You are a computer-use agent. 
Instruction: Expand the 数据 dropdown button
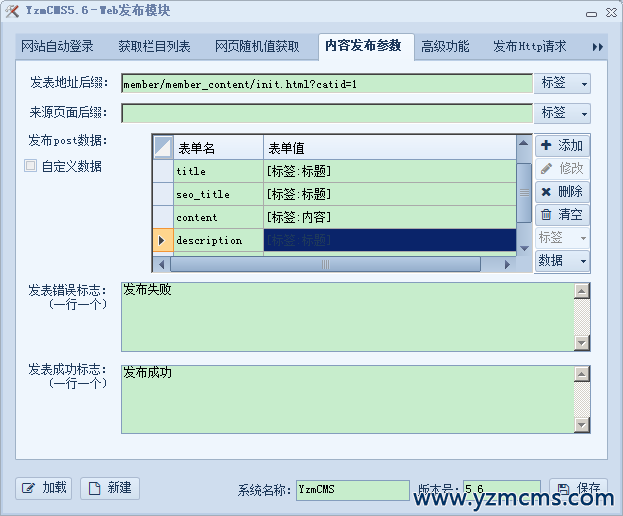coord(562,261)
